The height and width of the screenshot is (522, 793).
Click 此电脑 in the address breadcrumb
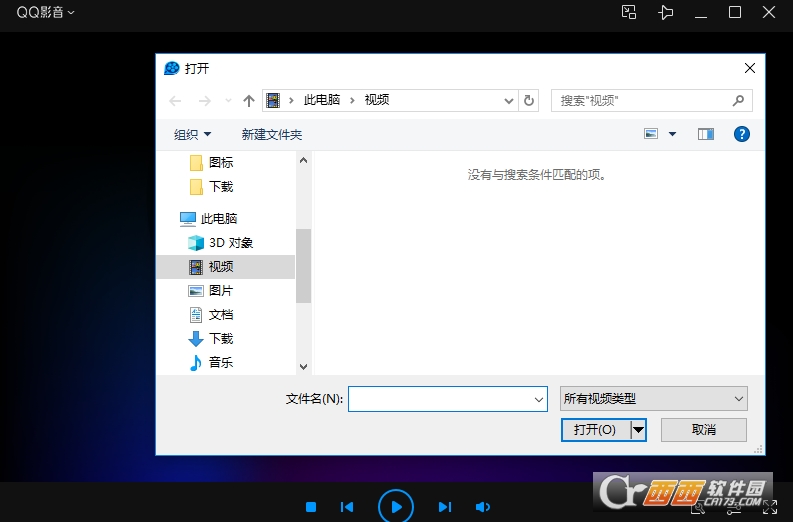click(x=322, y=100)
